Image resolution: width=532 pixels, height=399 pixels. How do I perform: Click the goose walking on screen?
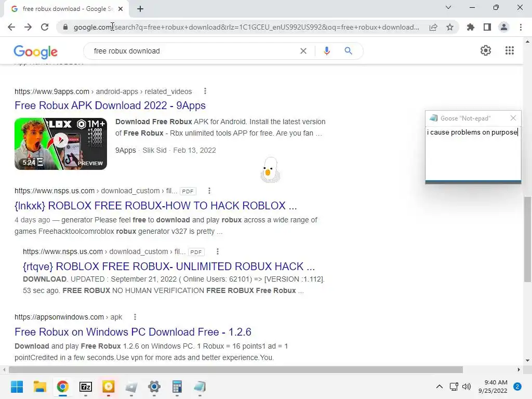[x=270, y=170]
